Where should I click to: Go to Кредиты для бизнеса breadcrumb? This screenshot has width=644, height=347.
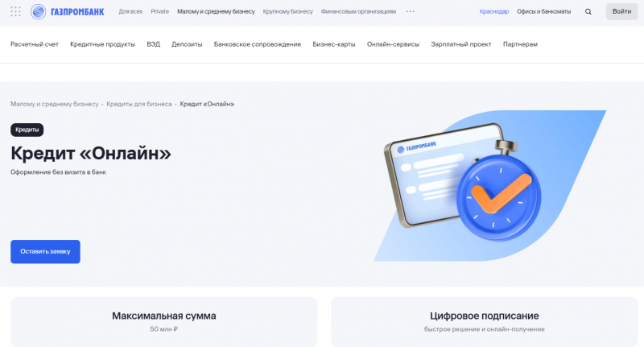(139, 105)
